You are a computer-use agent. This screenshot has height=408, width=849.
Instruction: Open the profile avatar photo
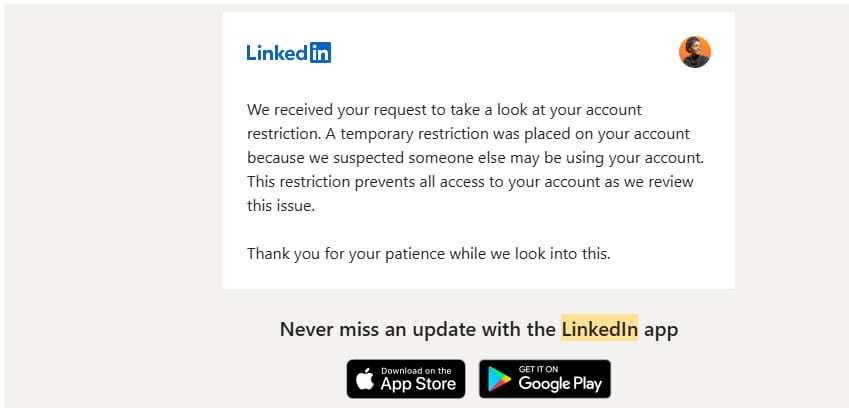[695, 52]
